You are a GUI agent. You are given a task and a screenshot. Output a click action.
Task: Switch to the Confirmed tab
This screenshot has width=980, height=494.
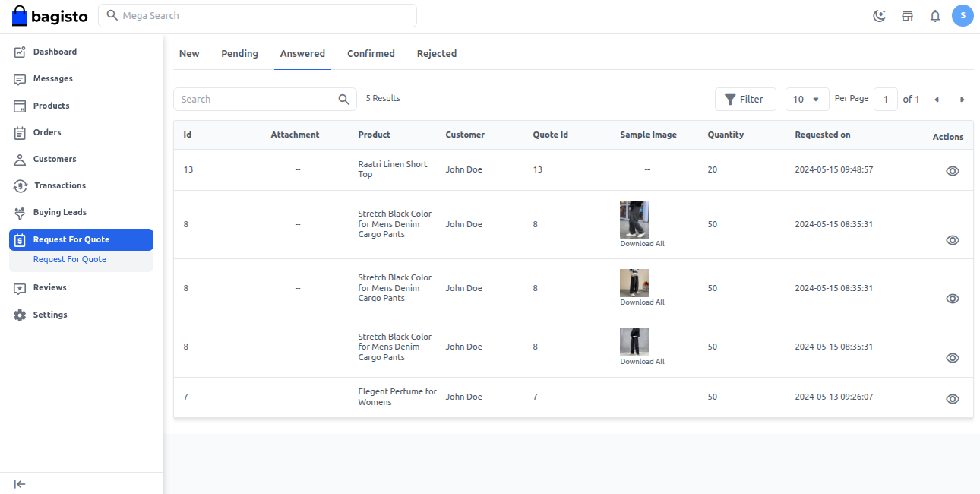point(371,53)
